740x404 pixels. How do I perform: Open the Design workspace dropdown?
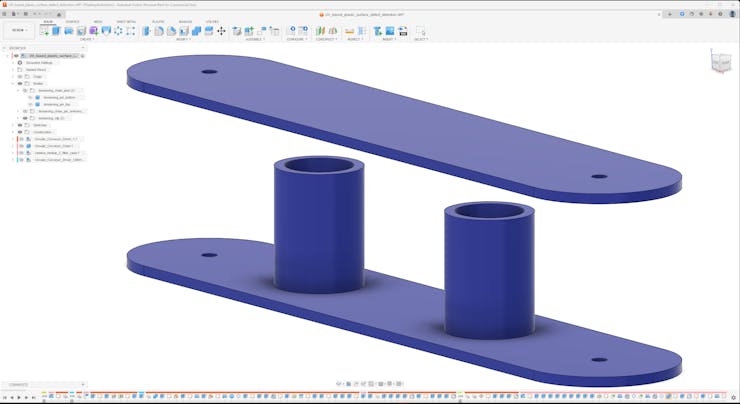point(18,30)
